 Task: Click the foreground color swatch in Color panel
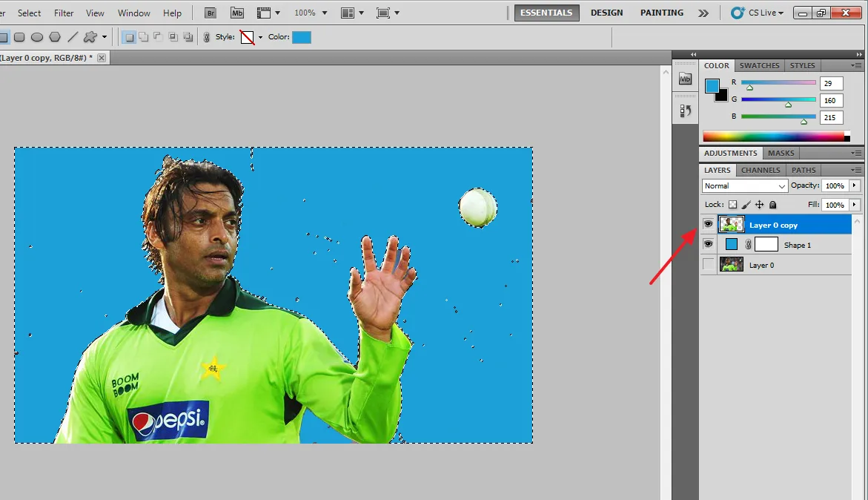(712, 86)
